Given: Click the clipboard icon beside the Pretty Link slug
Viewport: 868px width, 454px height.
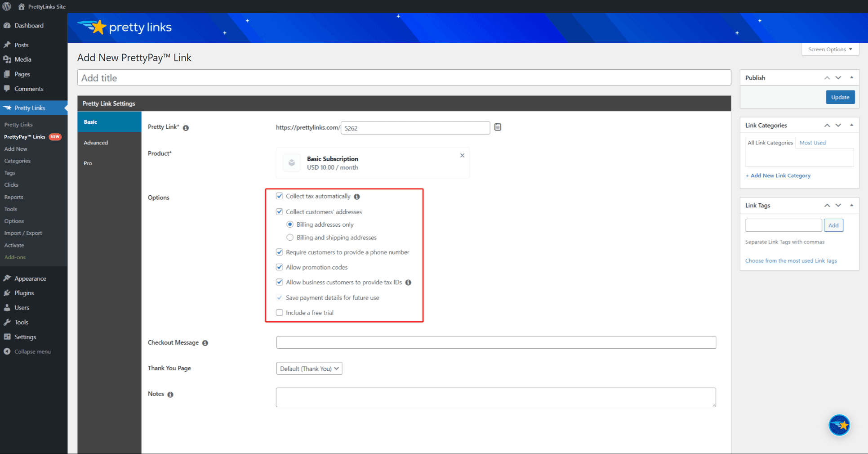Looking at the screenshot, I should coord(498,127).
